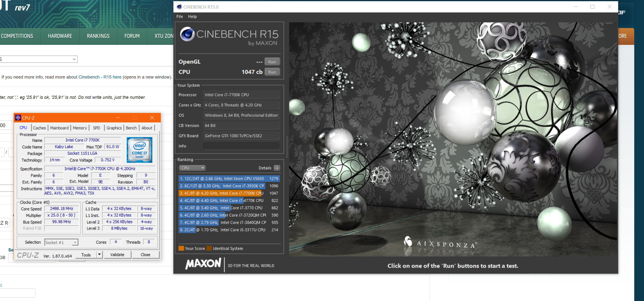Viewport: 644px width, 301px height.
Task: Show ranking Details with arrow button
Action: pyautogui.click(x=277, y=168)
